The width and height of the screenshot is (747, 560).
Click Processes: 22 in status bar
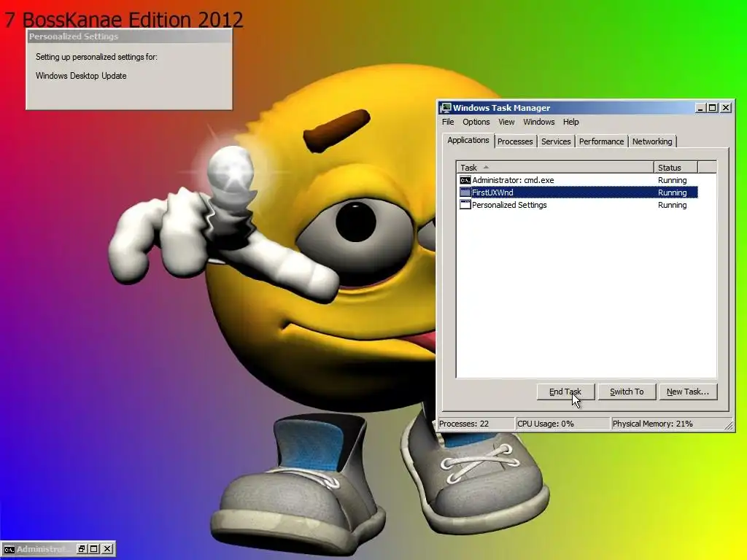tap(463, 424)
